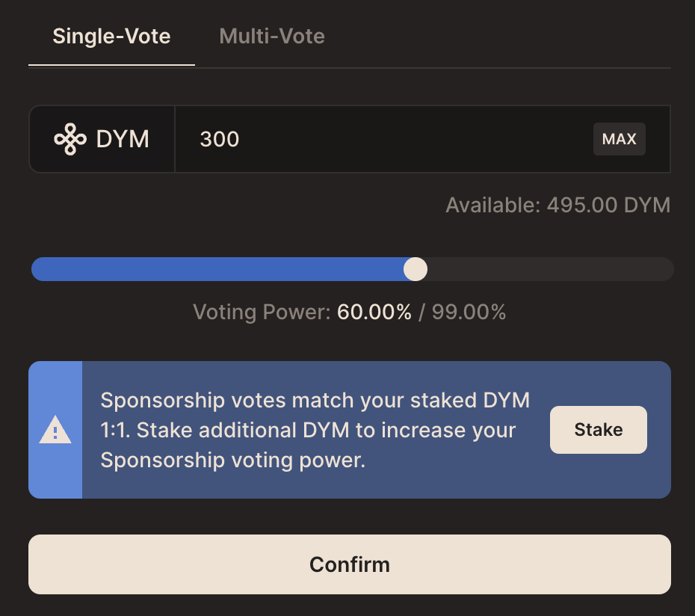Focus the amount field showing 300
The image size is (695, 616).
pyautogui.click(x=383, y=139)
